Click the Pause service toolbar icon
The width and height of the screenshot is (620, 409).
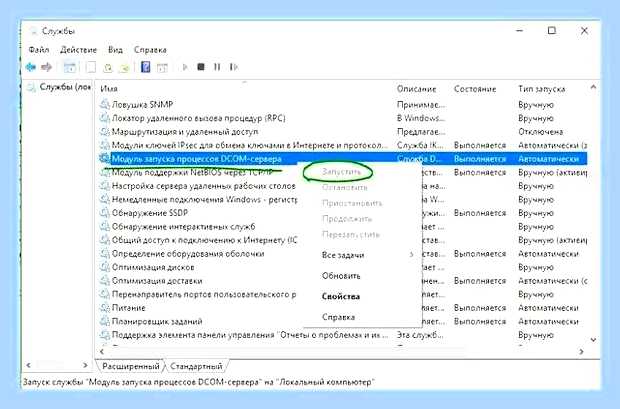[217, 67]
